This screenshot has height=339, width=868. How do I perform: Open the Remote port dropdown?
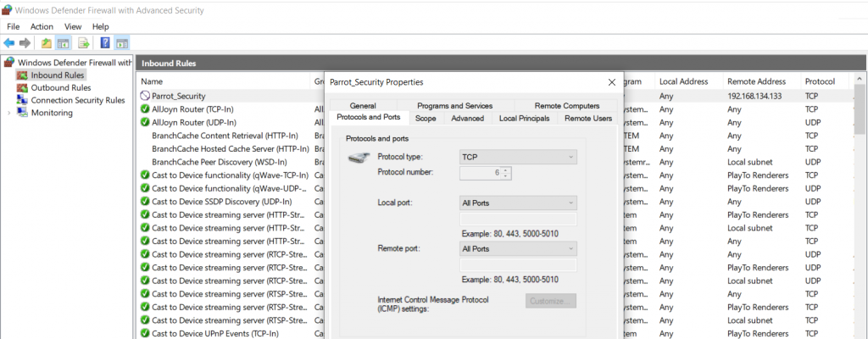[518, 248]
